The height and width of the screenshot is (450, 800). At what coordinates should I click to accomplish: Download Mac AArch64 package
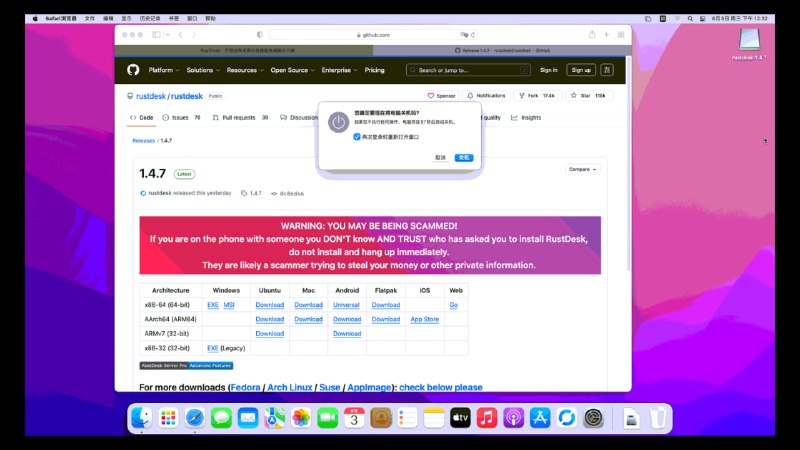click(308, 319)
